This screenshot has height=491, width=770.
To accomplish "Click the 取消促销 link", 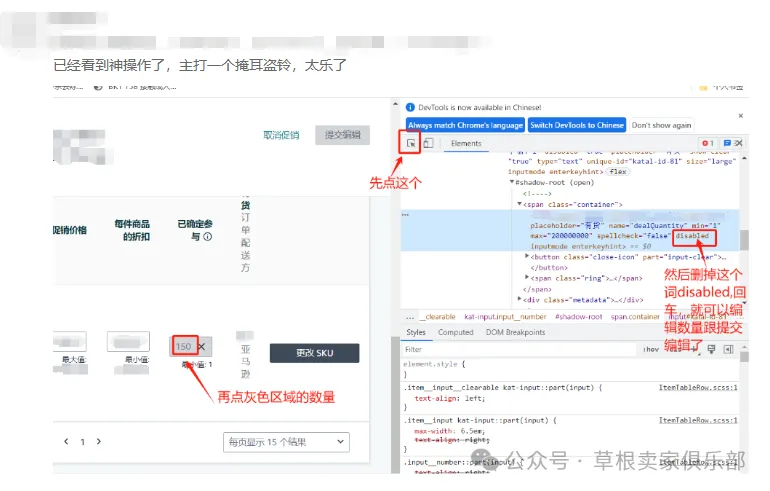I will (281, 135).
